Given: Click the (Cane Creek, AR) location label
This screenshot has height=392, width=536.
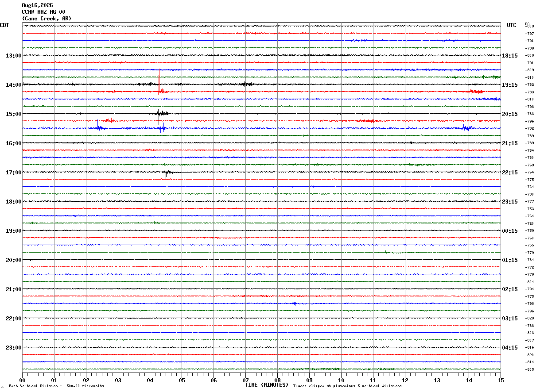Looking at the screenshot, I should 47,19.
